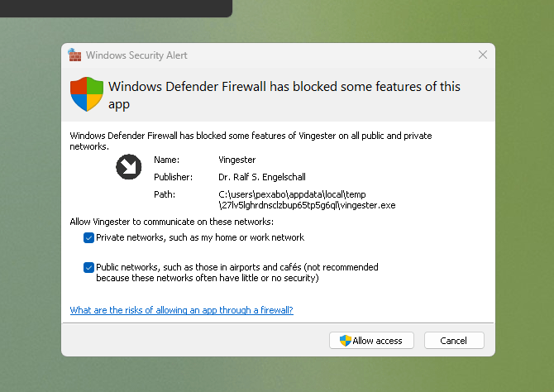Click the Vingester name value
Screen dimensions: 554x392
point(237,160)
